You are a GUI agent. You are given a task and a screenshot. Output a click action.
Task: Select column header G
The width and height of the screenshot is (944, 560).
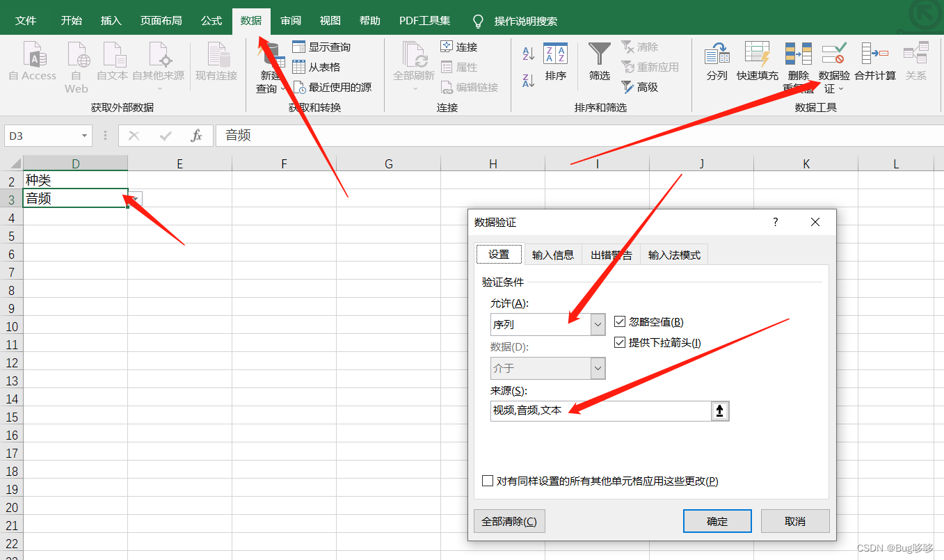pos(388,164)
